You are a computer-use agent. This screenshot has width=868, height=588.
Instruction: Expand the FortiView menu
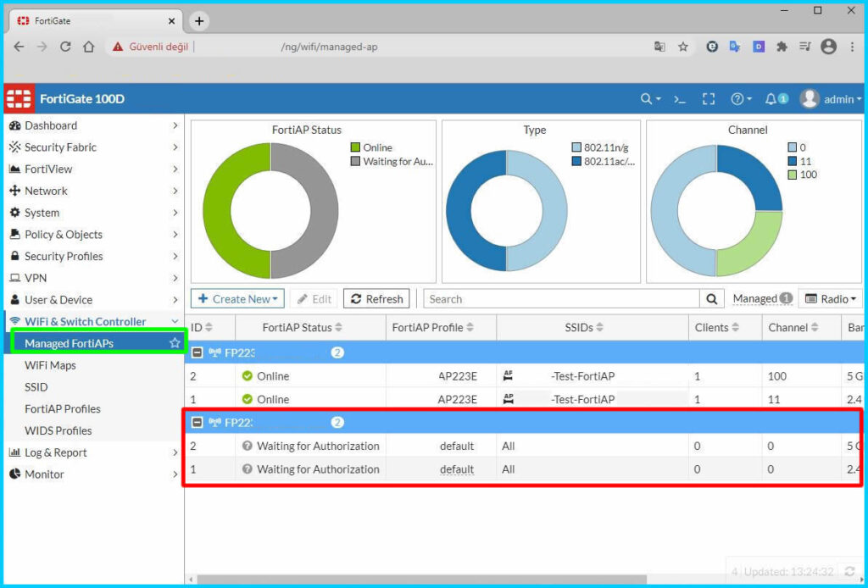[94, 169]
